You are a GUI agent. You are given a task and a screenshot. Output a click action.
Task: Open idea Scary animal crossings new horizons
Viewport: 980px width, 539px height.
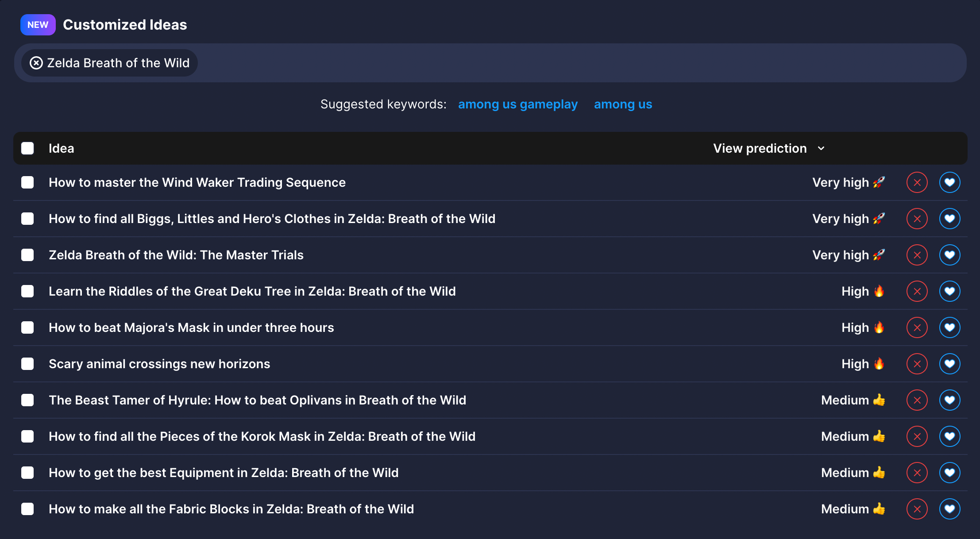coord(159,364)
